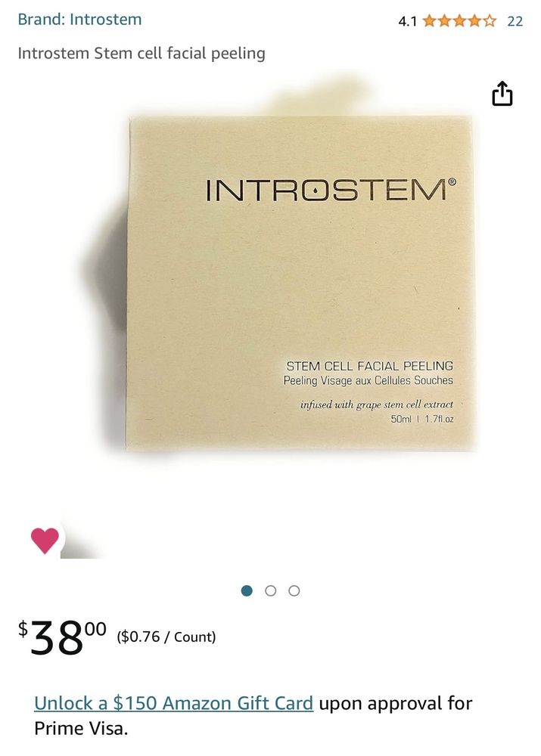Tap the Stem Cell Facial Peeling text on box
Image resolution: width=541 pixels, height=756 pixels.
click(x=370, y=366)
